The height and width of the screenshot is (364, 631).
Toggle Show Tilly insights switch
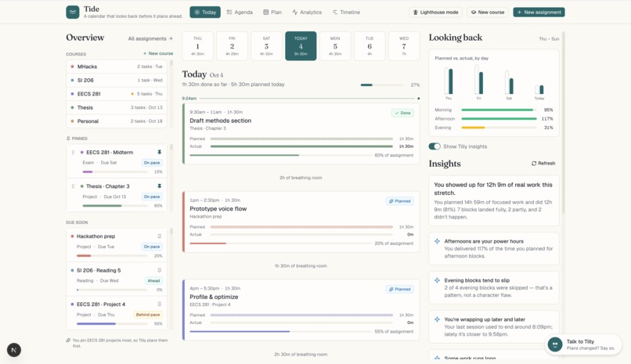coord(434,146)
